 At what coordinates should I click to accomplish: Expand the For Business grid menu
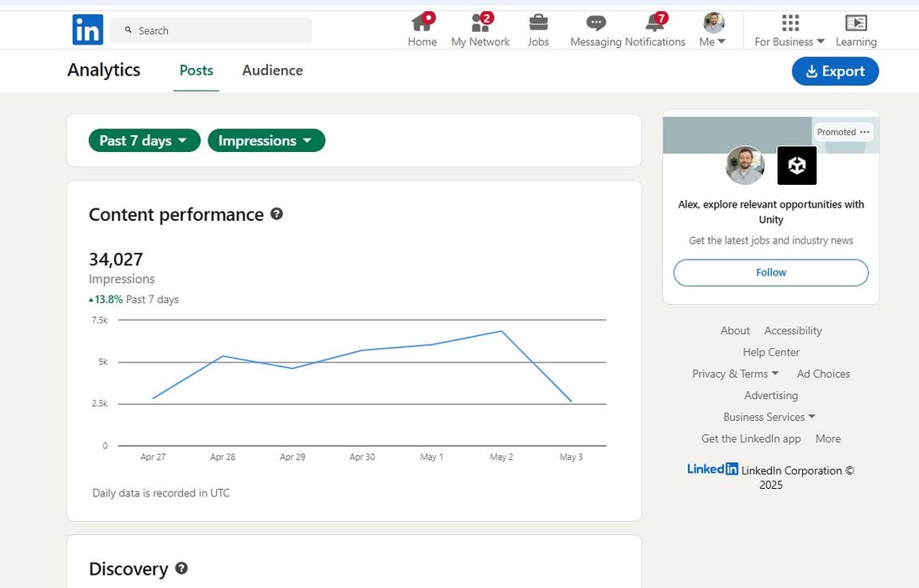pyautogui.click(x=790, y=30)
